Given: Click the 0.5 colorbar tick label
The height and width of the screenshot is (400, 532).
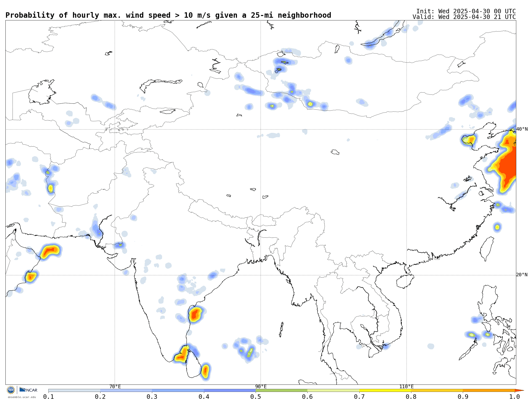Looking at the screenshot, I should click(256, 397).
